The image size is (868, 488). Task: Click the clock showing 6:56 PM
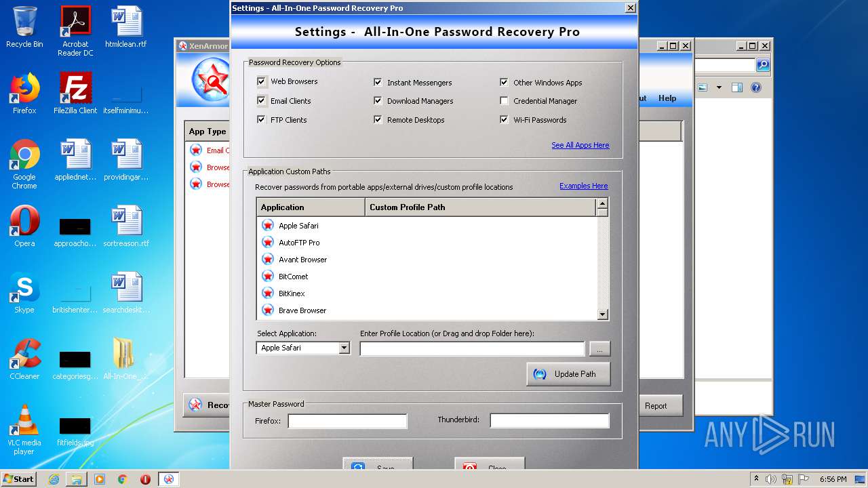(x=833, y=479)
